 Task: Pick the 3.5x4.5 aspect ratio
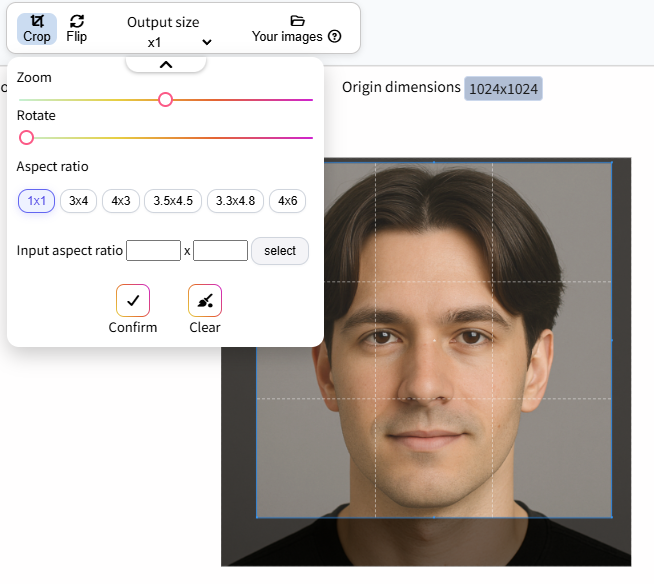point(173,201)
